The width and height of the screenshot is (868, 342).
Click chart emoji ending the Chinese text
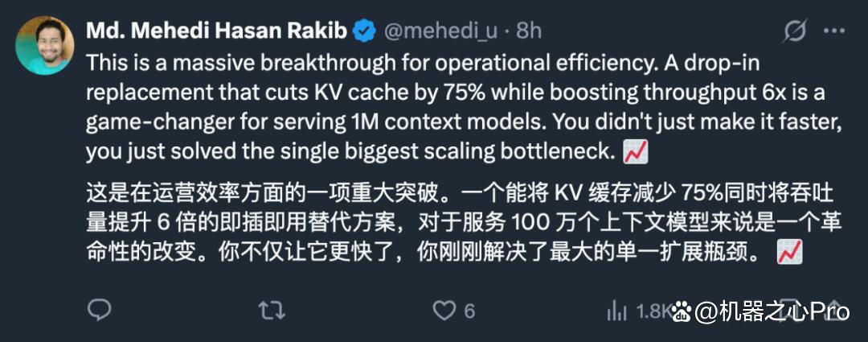(788, 255)
